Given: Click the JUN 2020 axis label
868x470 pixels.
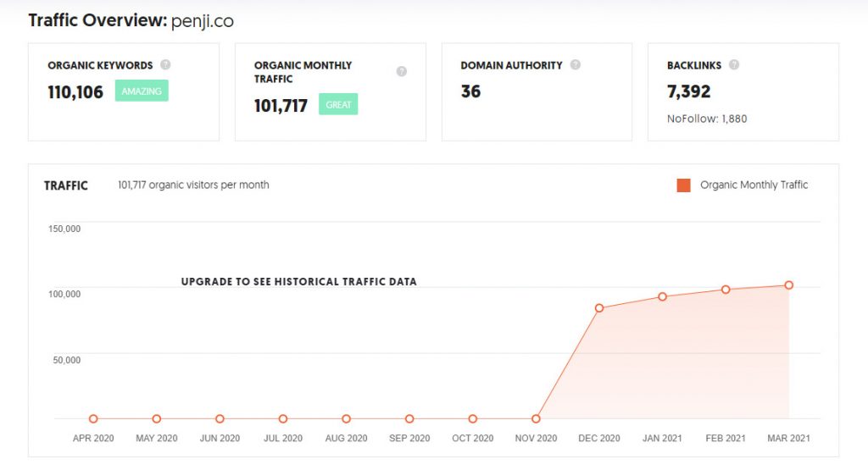Looking at the screenshot, I should 220,438.
